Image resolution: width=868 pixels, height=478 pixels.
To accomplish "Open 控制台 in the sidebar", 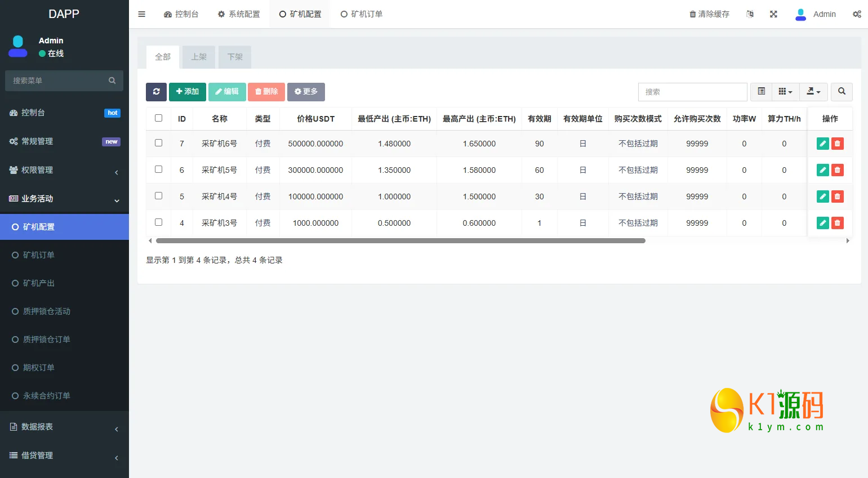I will click(64, 113).
